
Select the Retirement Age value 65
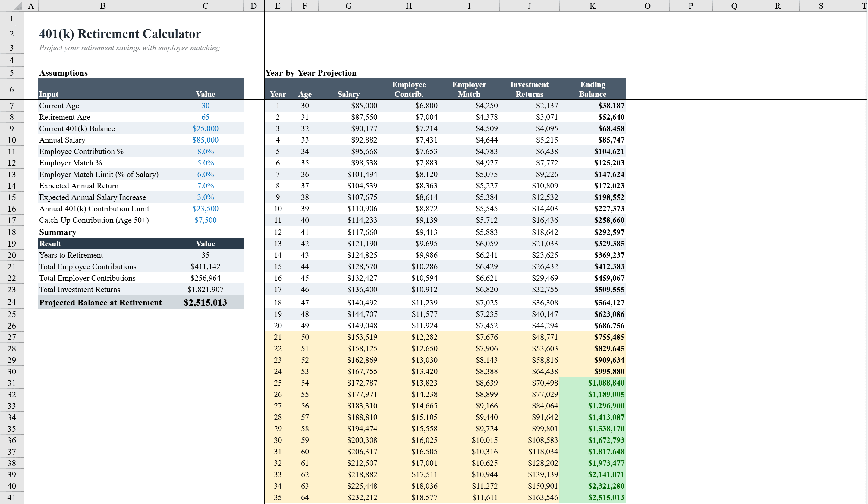205,117
